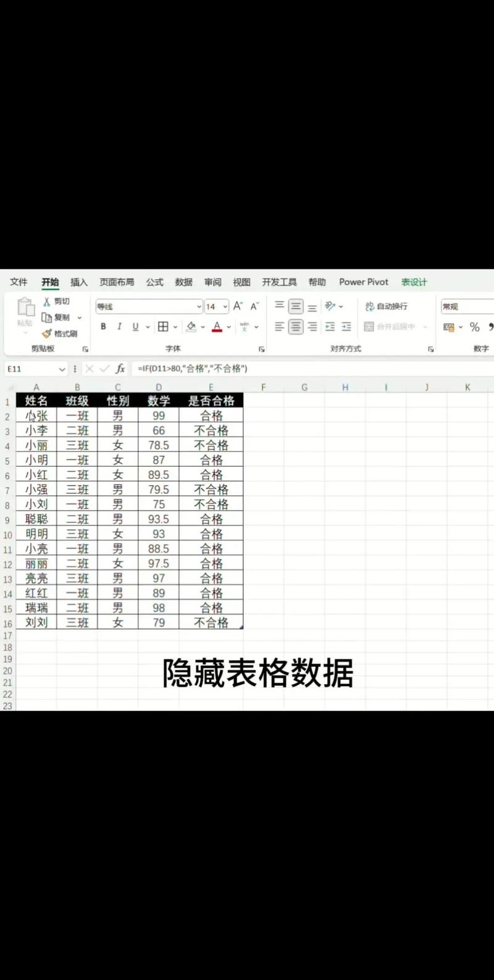This screenshot has width=494, height=980.
Task: Select header cell 是否合格
Action: point(211,401)
